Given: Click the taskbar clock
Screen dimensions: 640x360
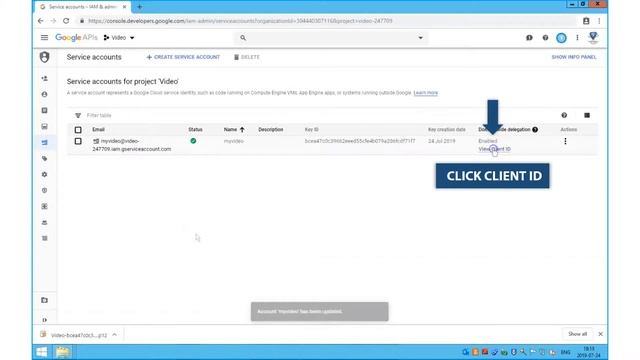Looking at the screenshot, I should pyautogui.click(x=589, y=352).
